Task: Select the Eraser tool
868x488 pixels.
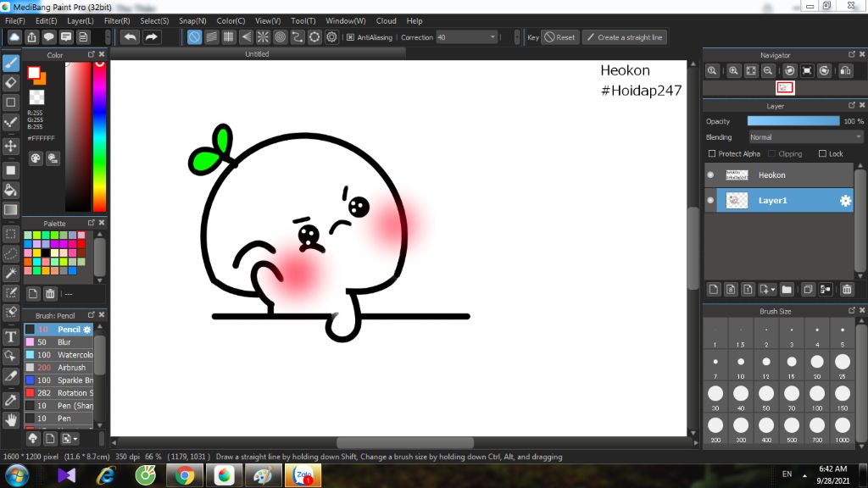Action: click(x=10, y=82)
